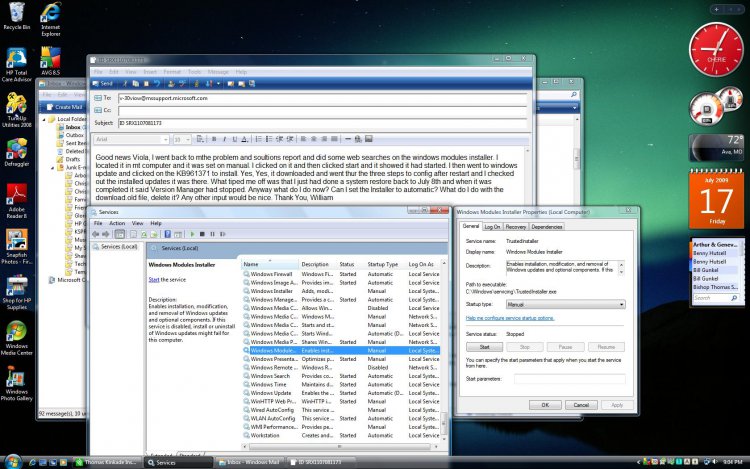
Task: Click the Forward arrow in Services toolbar
Action: (x=106, y=234)
